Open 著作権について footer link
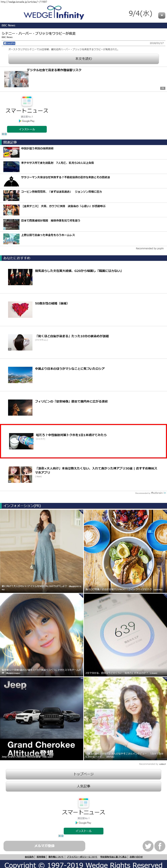This screenshot has height=868, width=167. coord(56,857)
